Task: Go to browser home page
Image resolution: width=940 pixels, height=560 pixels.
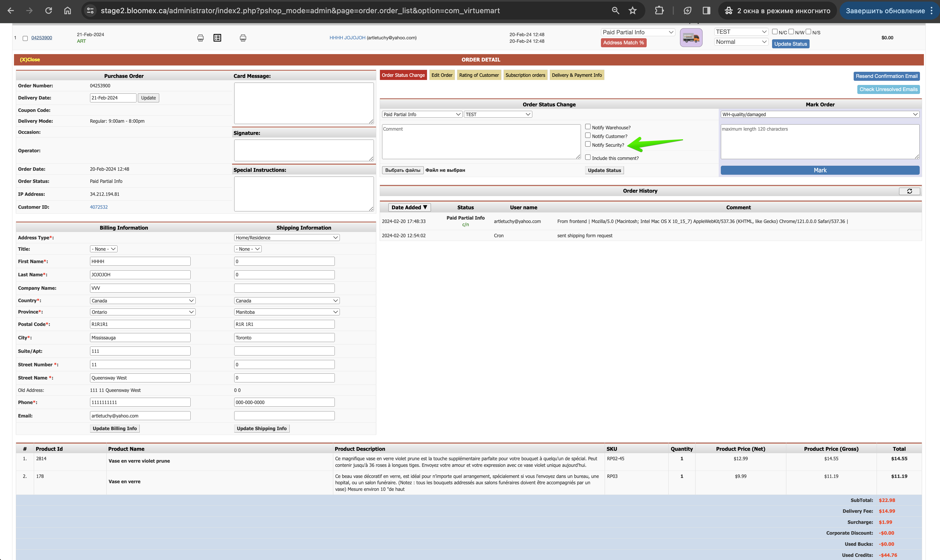Action: tap(68, 11)
